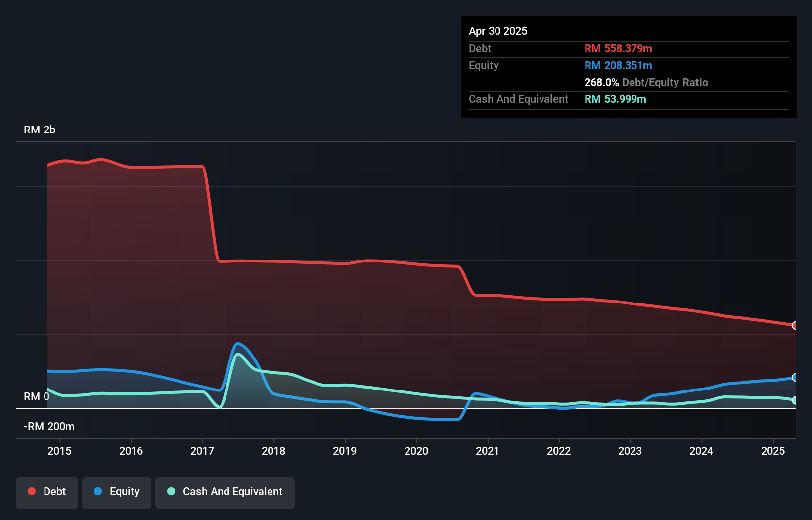
Task: Click the red Debt legend dot icon
Action: 31,491
